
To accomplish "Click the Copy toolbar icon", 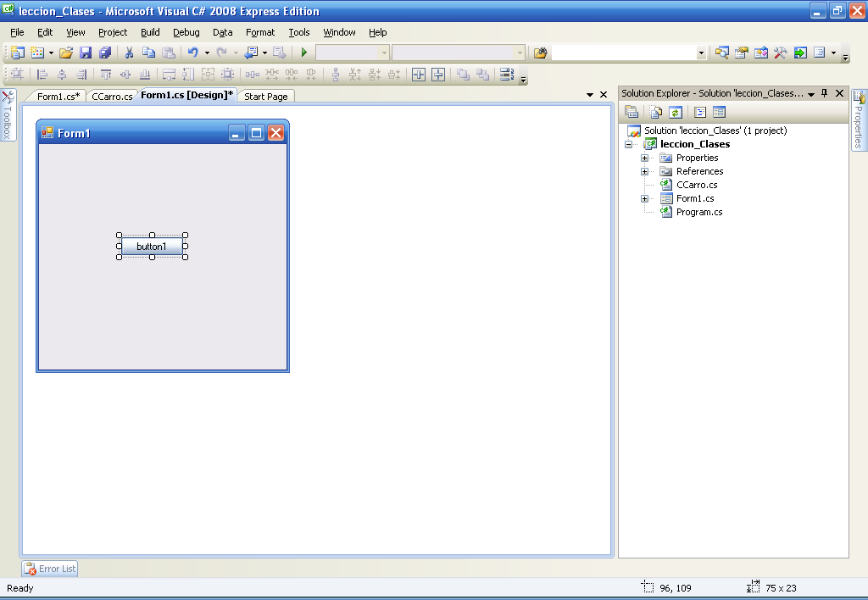I will click(148, 53).
